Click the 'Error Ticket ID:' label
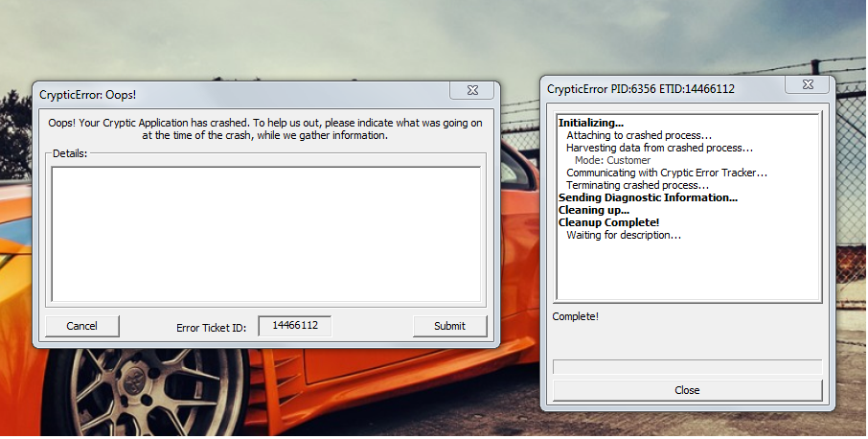The width and height of the screenshot is (868, 439). 211,328
